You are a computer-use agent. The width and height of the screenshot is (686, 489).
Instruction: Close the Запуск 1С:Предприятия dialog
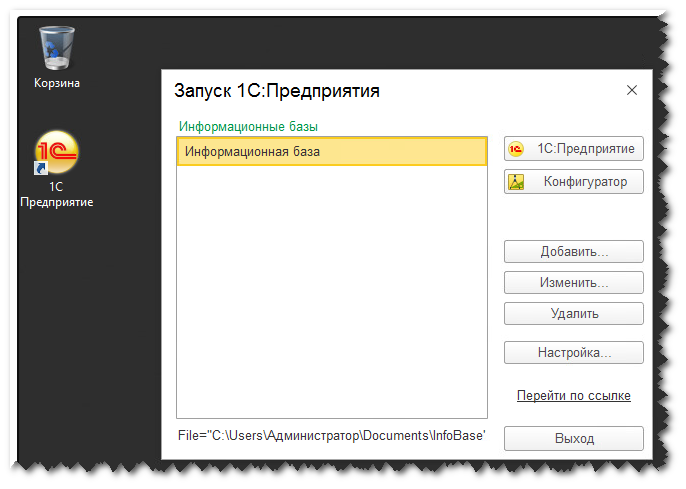coord(632,90)
